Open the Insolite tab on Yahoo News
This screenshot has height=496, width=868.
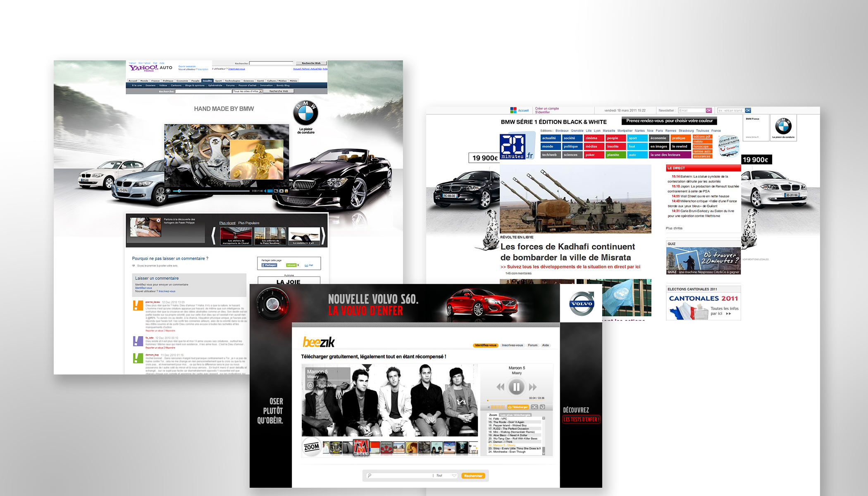[x=207, y=81]
